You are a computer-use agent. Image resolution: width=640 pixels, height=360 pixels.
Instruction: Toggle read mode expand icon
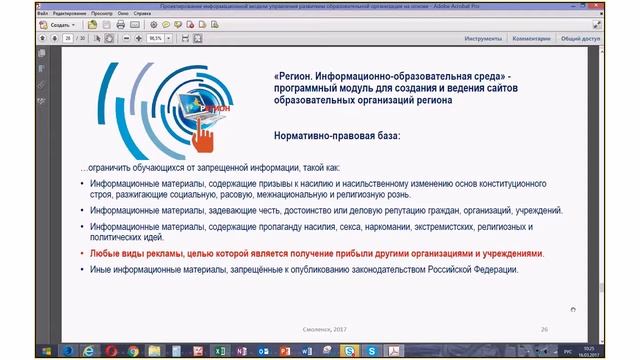(597, 25)
